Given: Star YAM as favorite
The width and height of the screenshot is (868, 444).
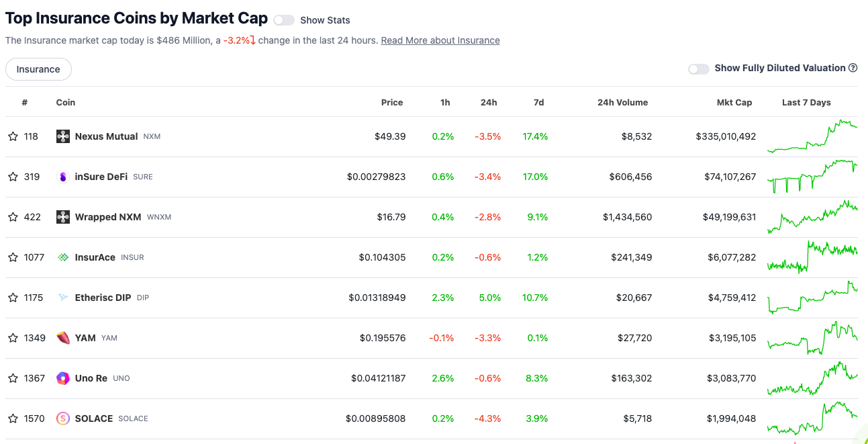Looking at the screenshot, I should (13, 338).
